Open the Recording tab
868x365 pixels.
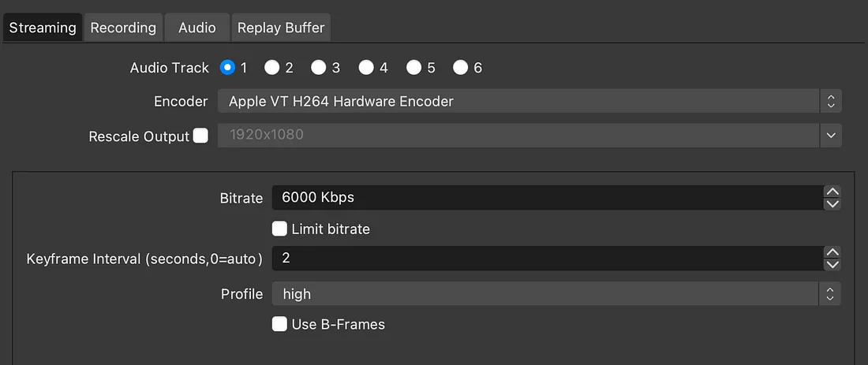coord(123,28)
